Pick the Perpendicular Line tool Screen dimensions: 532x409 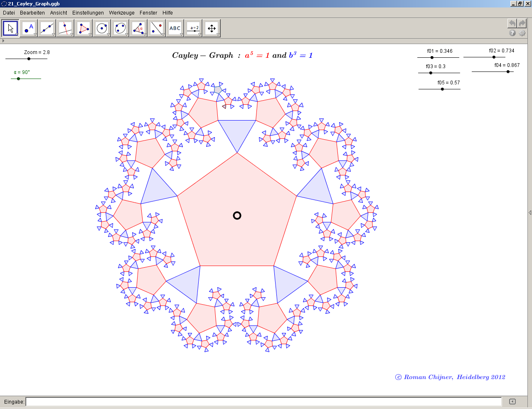click(65, 28)
